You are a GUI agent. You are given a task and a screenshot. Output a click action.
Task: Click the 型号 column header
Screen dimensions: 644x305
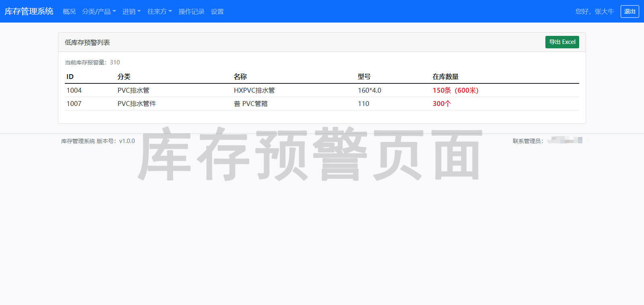(364, 77)
